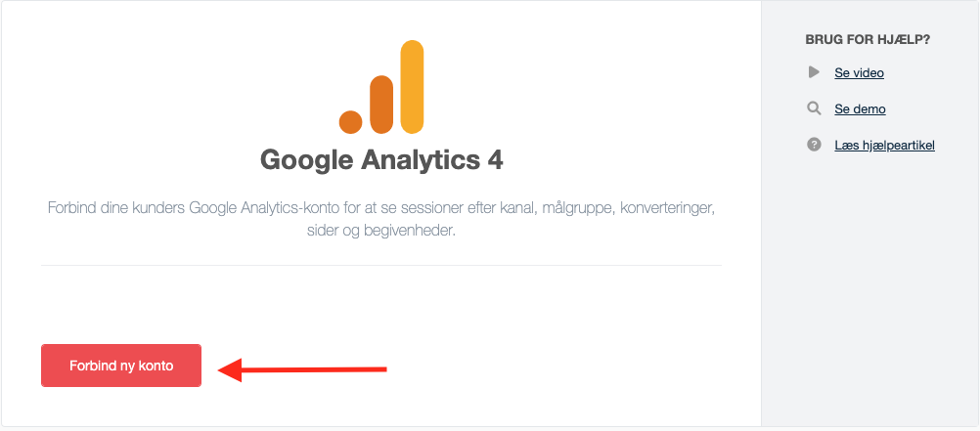This screenshot has width=980, height=431.
Task: Click the tall yellow bar of the logo
Action: pyautogui.click(x=412, y=87)
